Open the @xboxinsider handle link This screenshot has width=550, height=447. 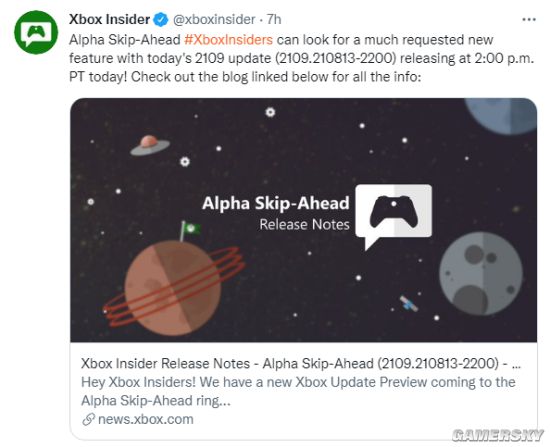pyautogui.click(x=214, y=20)
